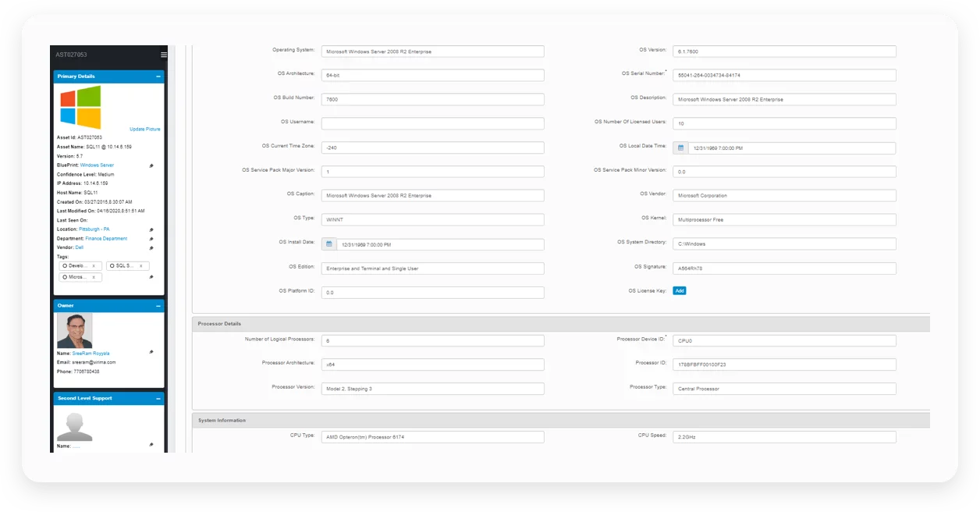Click the edit pin icon next to BluePrint

click(x=151, y=165)
